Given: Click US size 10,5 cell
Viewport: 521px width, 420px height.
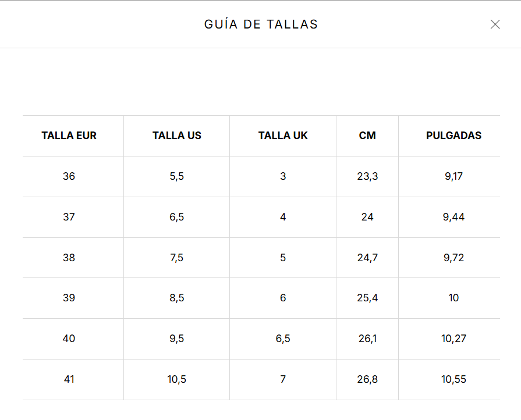Looking at the screenshot, I should coord(177,379).
